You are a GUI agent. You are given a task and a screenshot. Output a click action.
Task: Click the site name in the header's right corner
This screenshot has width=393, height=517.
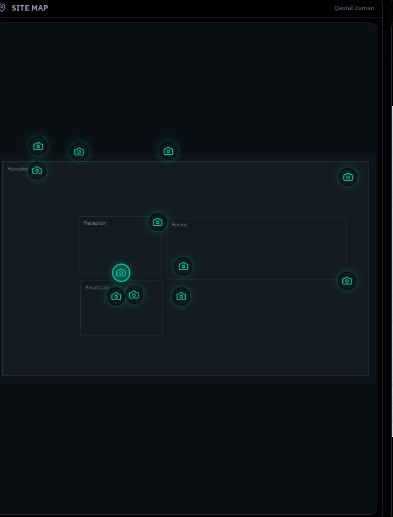(354, 8)
